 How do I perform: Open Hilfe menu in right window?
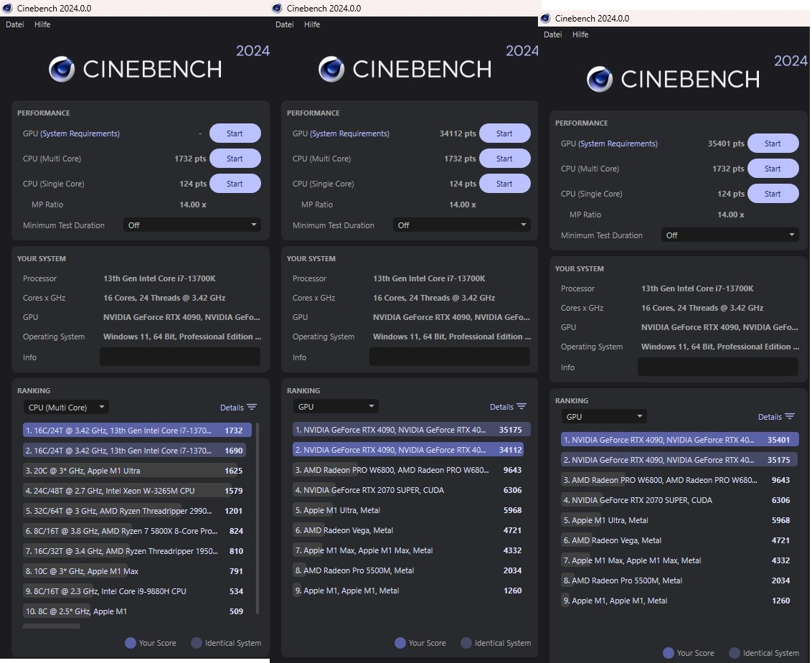[x=580, y=34]
